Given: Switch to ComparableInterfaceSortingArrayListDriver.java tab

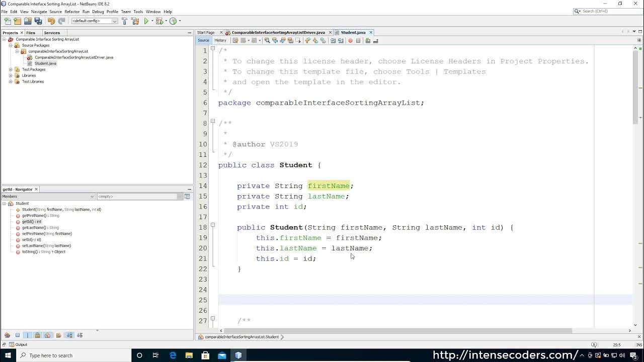Looking at the screenshot, I should tap(278, 32).
